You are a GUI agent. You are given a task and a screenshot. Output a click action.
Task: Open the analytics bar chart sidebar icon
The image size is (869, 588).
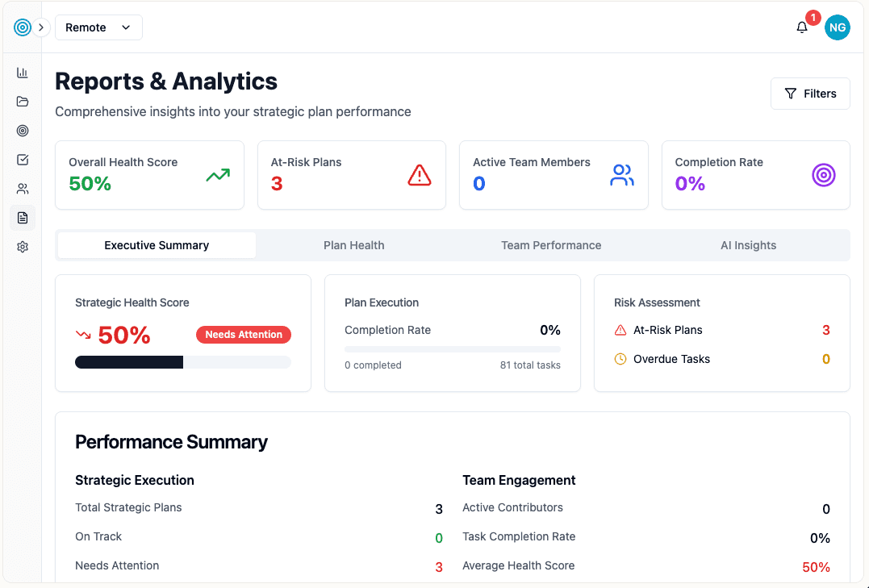pos(22,72)
